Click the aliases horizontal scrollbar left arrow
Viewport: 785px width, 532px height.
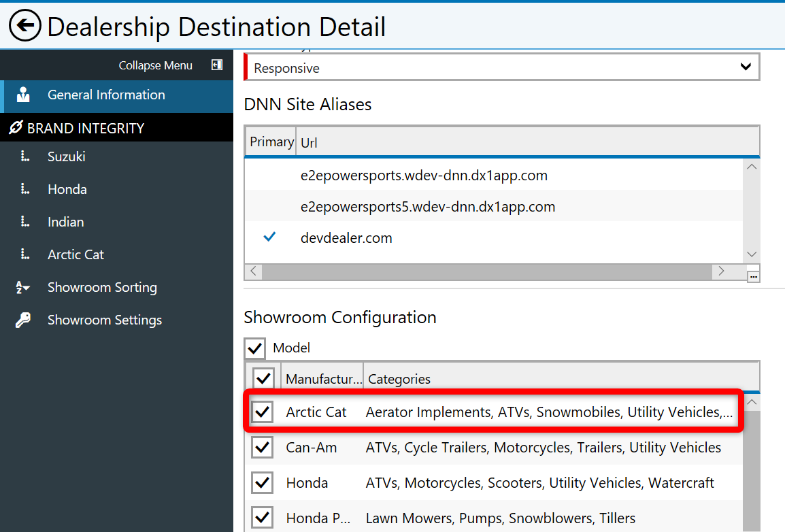(254, 271)
